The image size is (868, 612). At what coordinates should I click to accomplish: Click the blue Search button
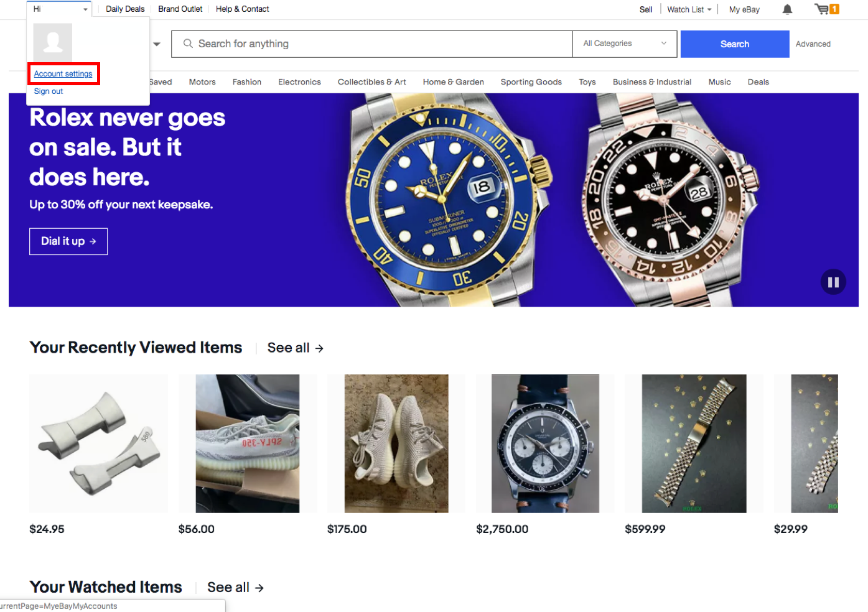click(735, 44)
